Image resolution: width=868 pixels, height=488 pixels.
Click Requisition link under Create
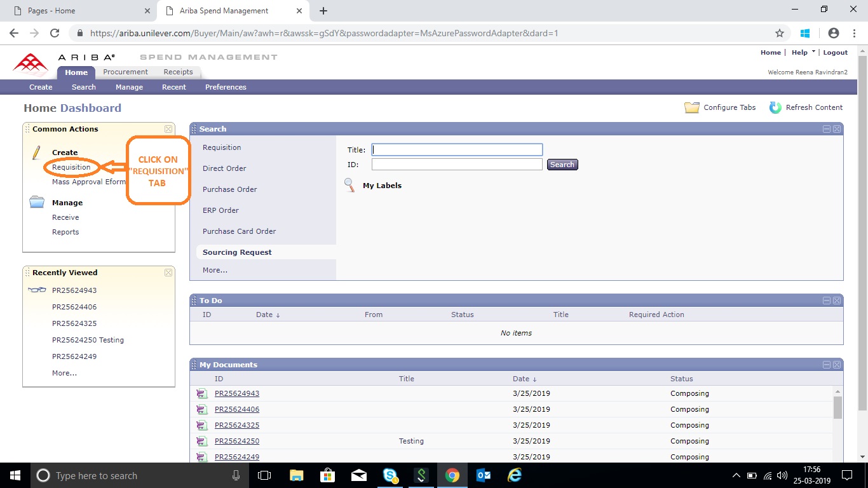tap(71, 167)
